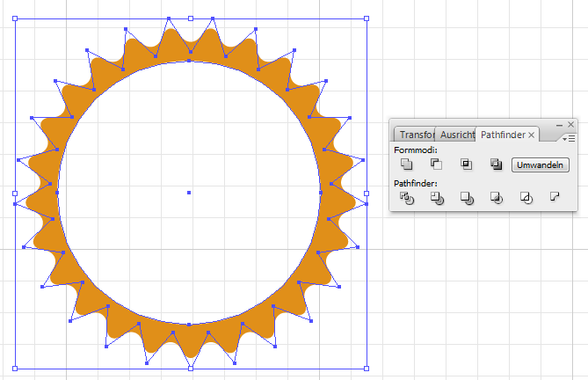This screenshot has height=380, width=588.
Task: Switch to the Ausricht tab
Action: pyautogui.click(x=456, y=135)
